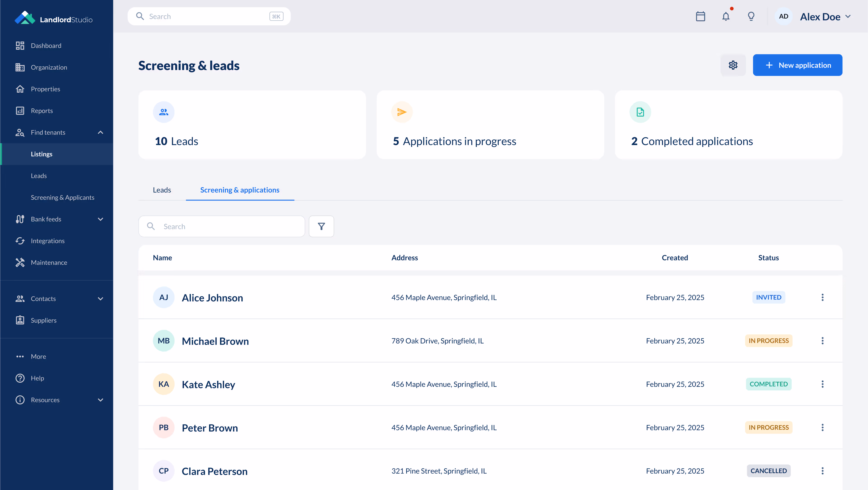
Task: Open Integrations in the sidebar
Action: click(x=47, y=241)
